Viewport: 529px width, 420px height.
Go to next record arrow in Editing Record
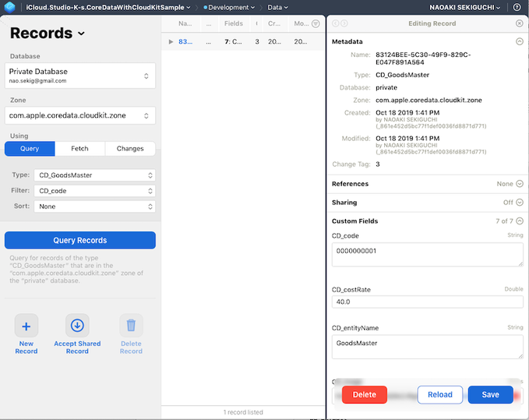click(344, 23)
